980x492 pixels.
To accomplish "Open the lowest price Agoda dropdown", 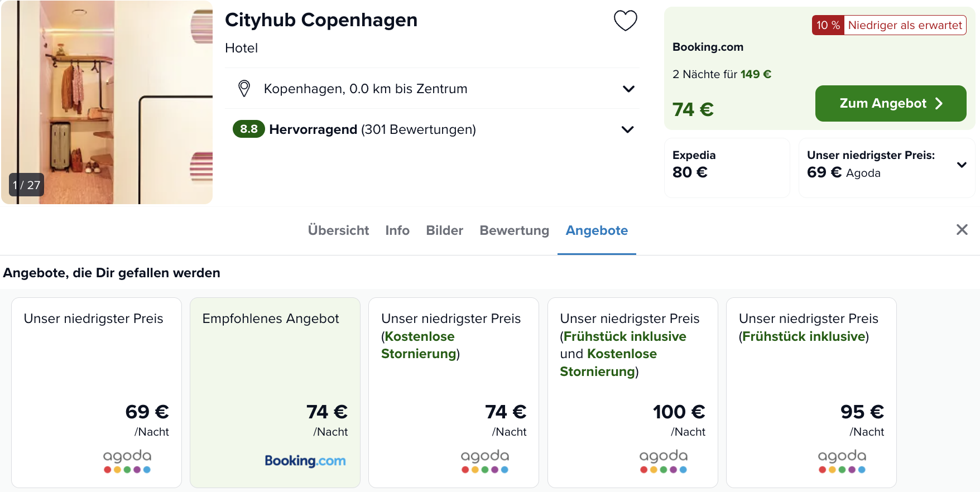I will 962,165.
